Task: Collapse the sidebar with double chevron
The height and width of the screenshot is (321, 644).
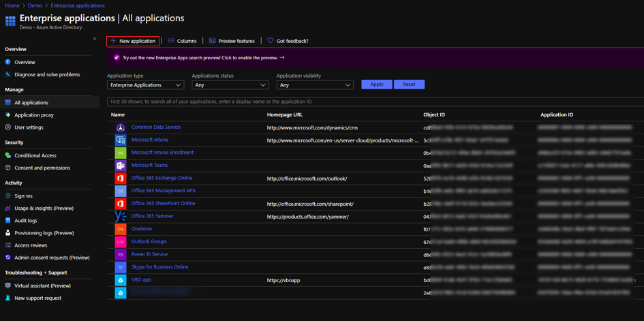Action: coord(95,38)
